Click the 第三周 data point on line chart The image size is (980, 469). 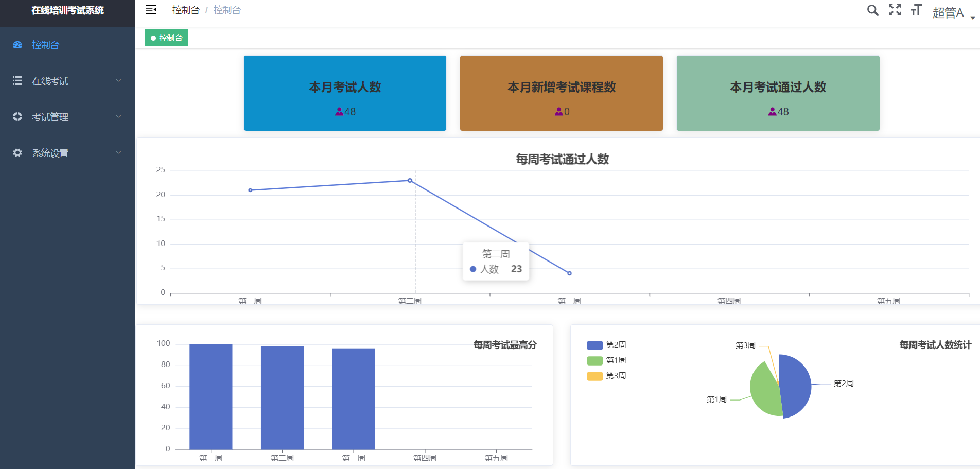569,273
